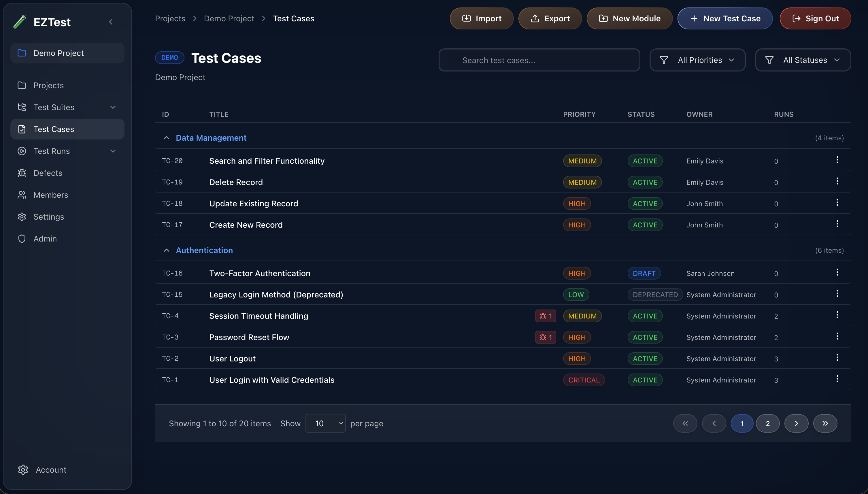
Task: Click the EZTest test tube logo
Action: 19,22
